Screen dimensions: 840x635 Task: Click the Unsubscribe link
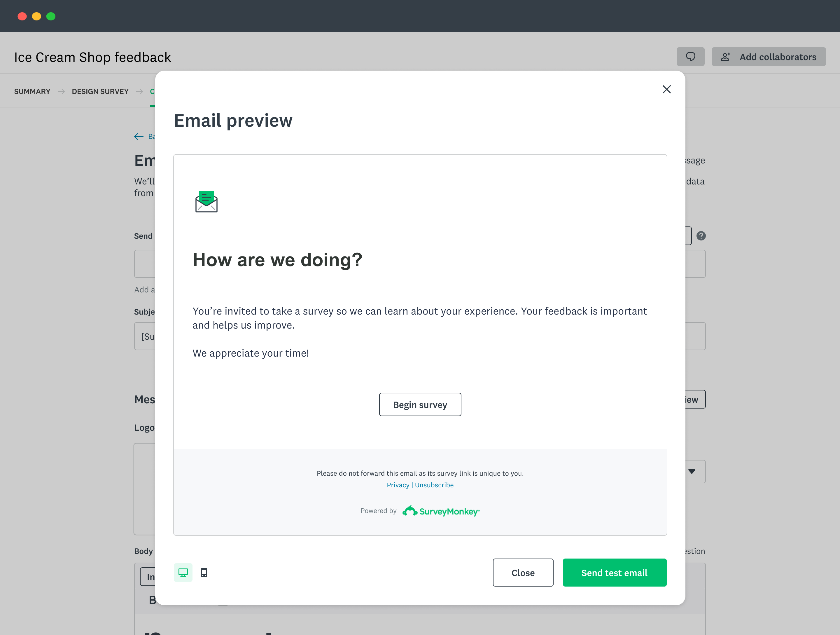click(x=434, y=485)
